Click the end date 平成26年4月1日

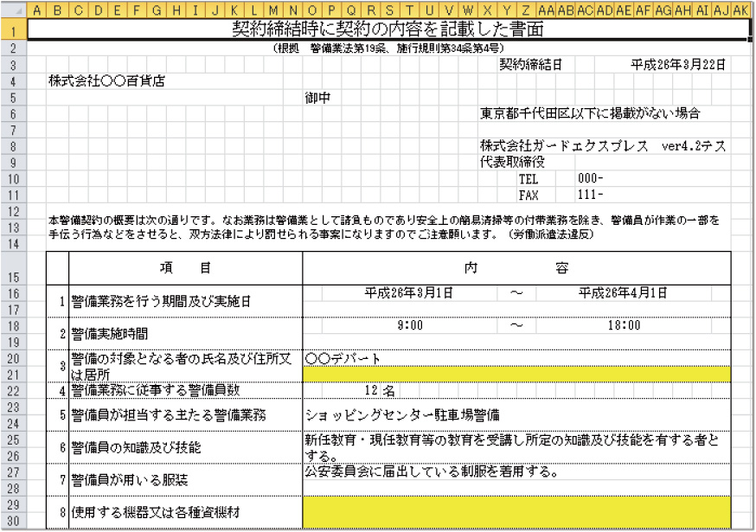tap(623, 292)
